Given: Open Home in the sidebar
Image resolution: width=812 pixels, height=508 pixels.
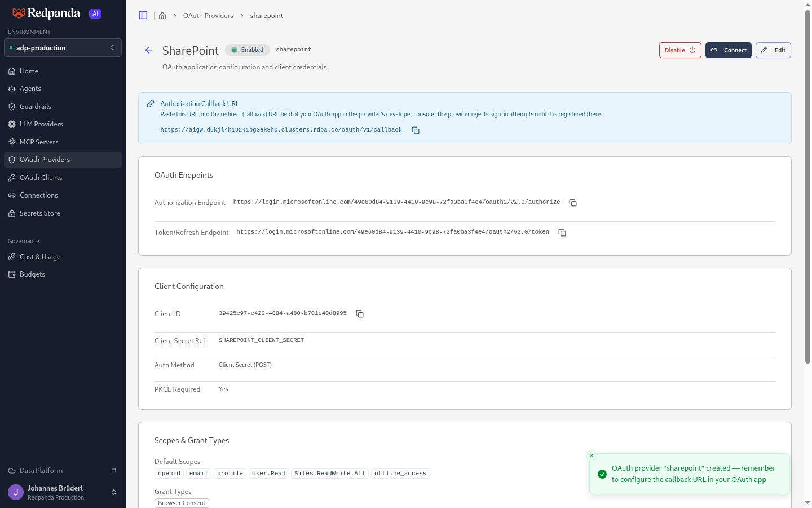Looking at the screenshot, I should pyautogui.click(x=63, y=71).
